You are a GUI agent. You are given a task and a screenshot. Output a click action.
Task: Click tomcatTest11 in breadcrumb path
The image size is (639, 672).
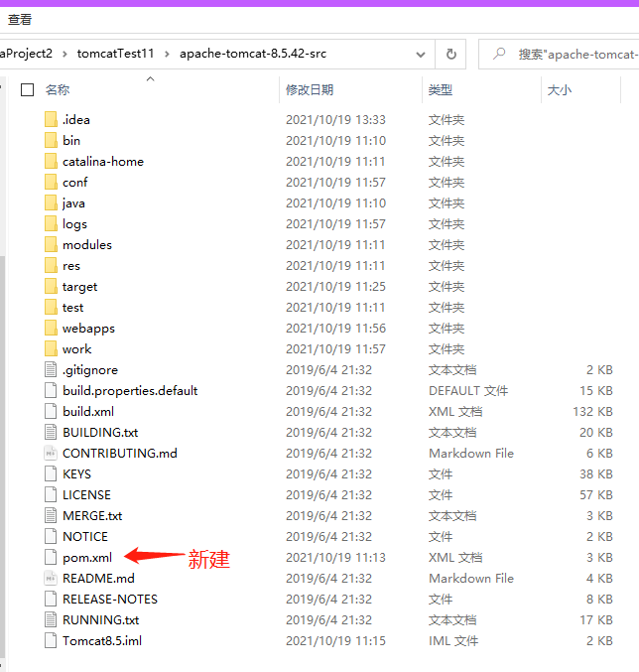tap(114, 54)
